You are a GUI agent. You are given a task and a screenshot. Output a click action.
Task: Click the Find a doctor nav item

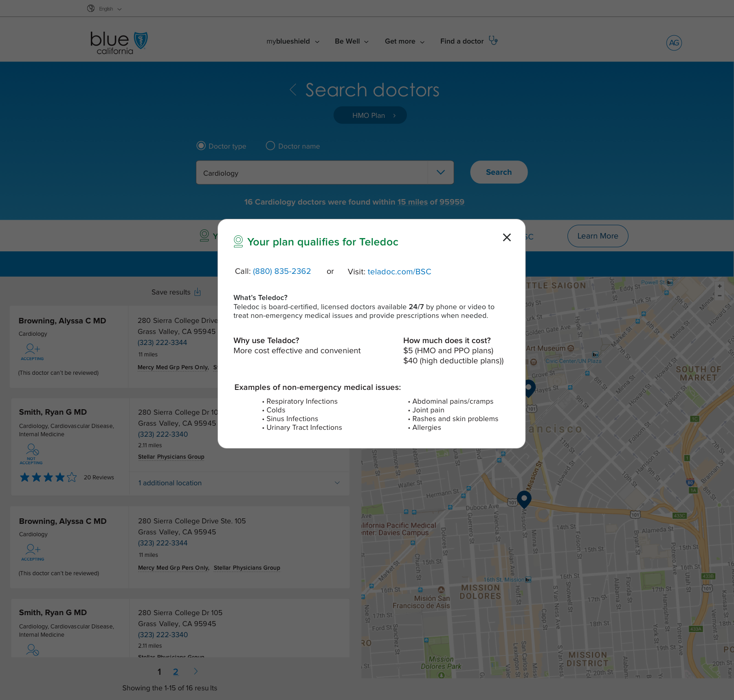[x=462, y=41]
